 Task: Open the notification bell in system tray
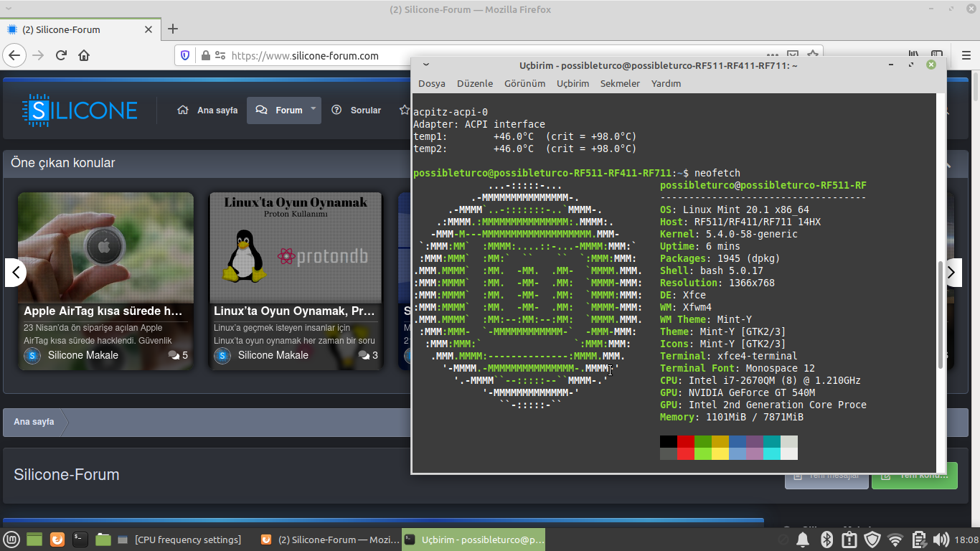click(804, 540)
